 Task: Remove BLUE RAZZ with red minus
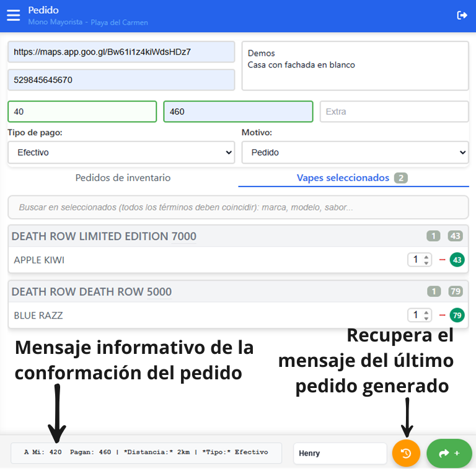443,315
